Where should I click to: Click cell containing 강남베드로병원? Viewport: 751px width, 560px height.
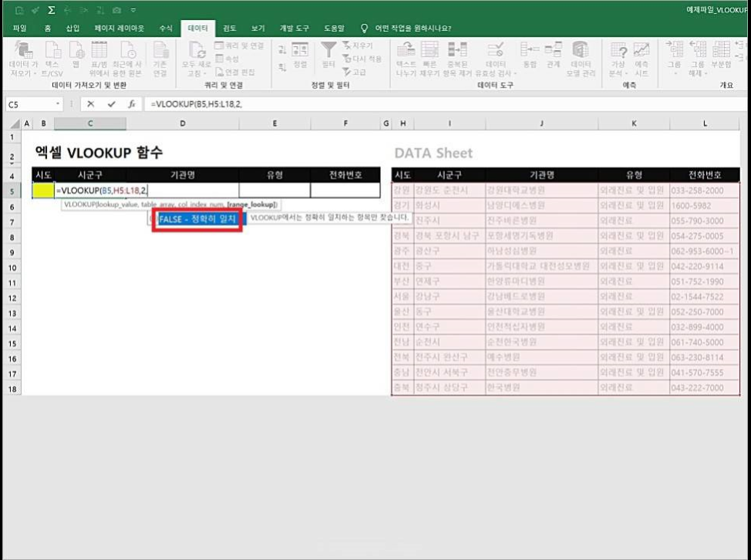click(542, 296)
